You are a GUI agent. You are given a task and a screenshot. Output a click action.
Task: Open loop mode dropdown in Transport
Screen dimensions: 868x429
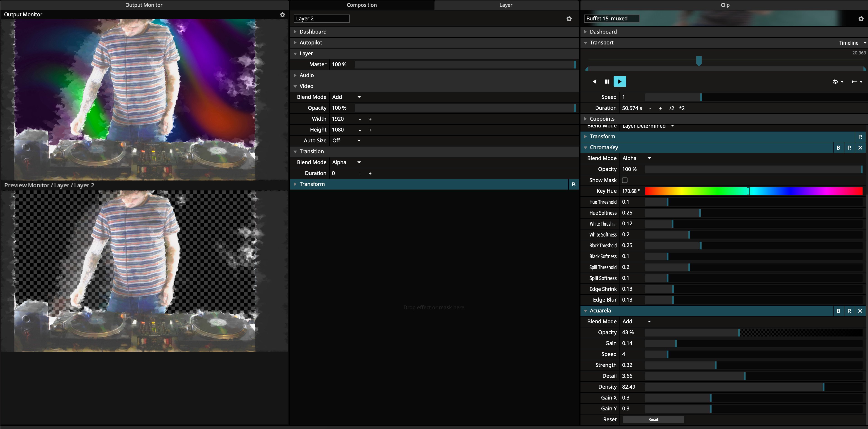(x=837, y=82)
